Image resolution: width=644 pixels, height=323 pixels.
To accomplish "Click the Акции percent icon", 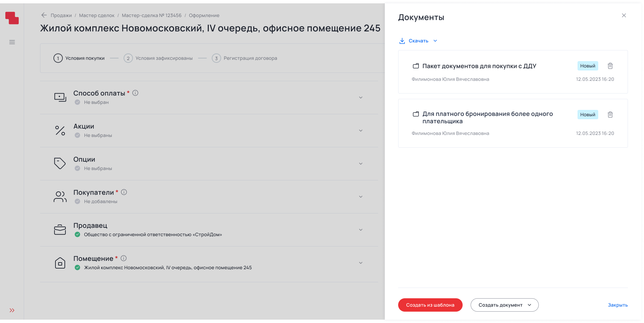I will click(x=60, y=131).
